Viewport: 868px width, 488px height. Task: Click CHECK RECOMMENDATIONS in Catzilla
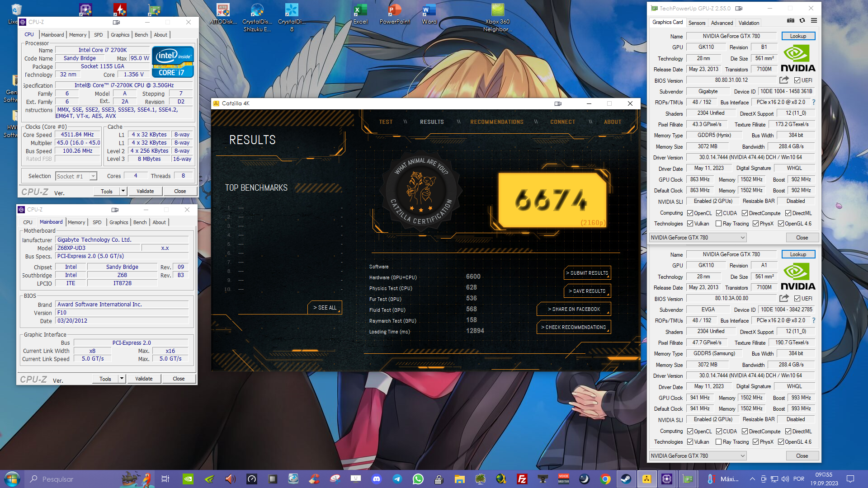[574, 327]
